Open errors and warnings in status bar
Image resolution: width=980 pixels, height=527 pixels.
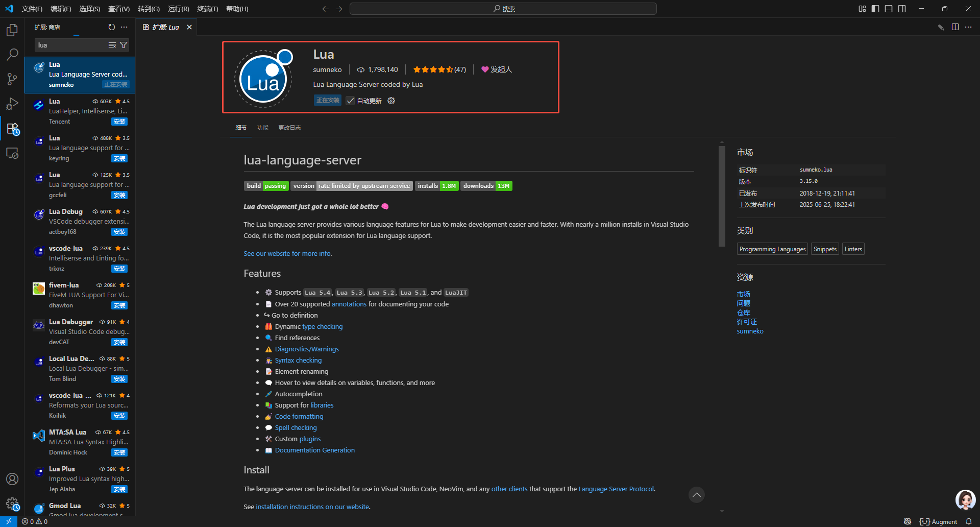[x=35, y=521]
